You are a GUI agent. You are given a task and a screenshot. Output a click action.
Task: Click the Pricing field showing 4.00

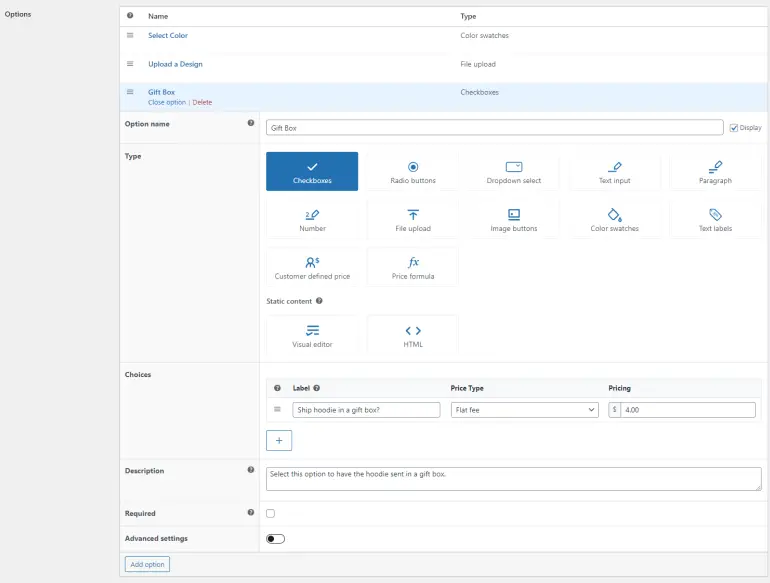coord(688,410)
